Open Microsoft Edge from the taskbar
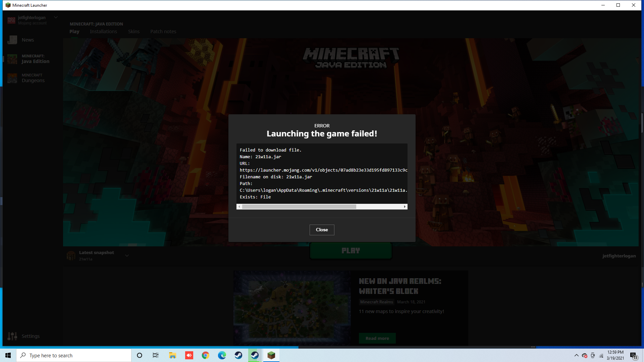Viewport: 644px width, 362px height. pyautogui.click(x=222, y=355)
